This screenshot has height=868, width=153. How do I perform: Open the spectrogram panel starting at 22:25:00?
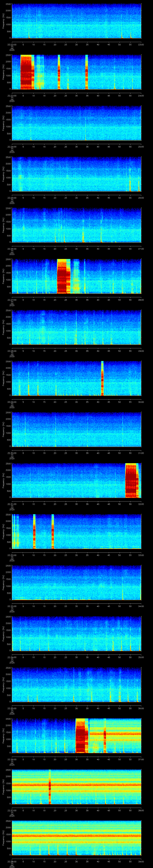point(76,174)
